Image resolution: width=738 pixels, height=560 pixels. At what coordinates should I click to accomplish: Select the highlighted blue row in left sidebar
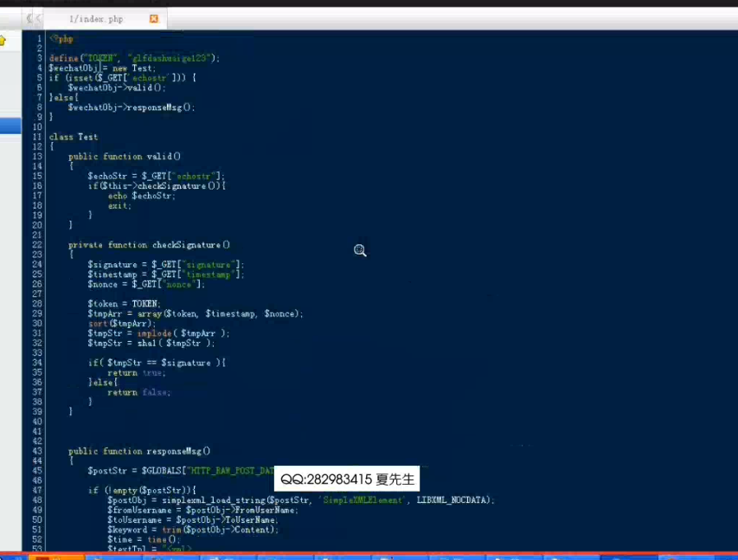pos(10,126)
